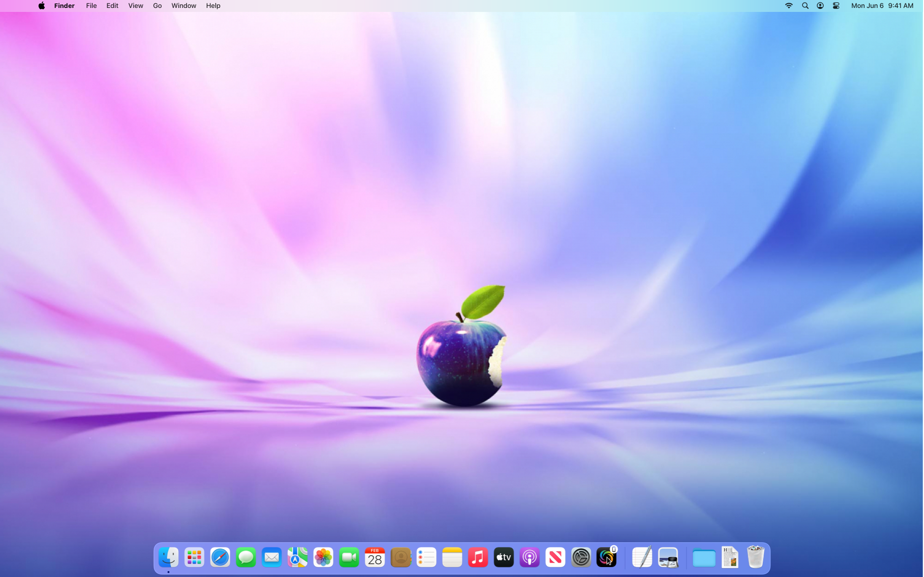924x577 pixels.
Task: Open Safari from the Dock
Action: pos(220,558)
